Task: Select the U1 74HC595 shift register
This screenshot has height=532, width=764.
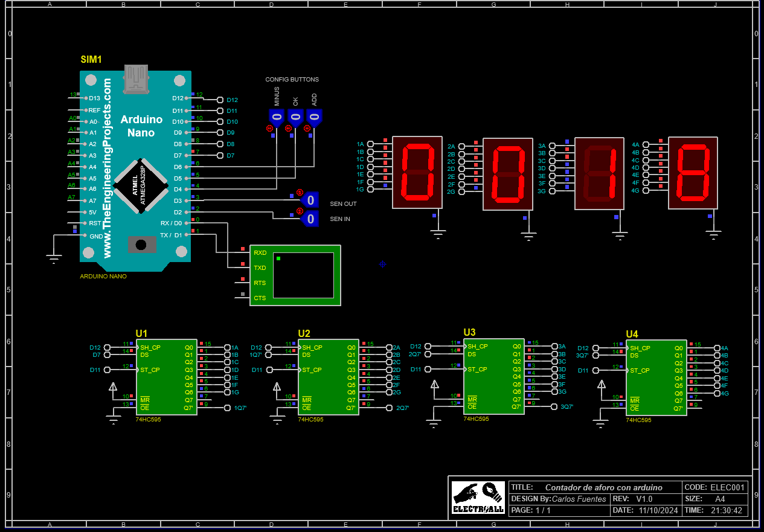Action: coord(166,377)
